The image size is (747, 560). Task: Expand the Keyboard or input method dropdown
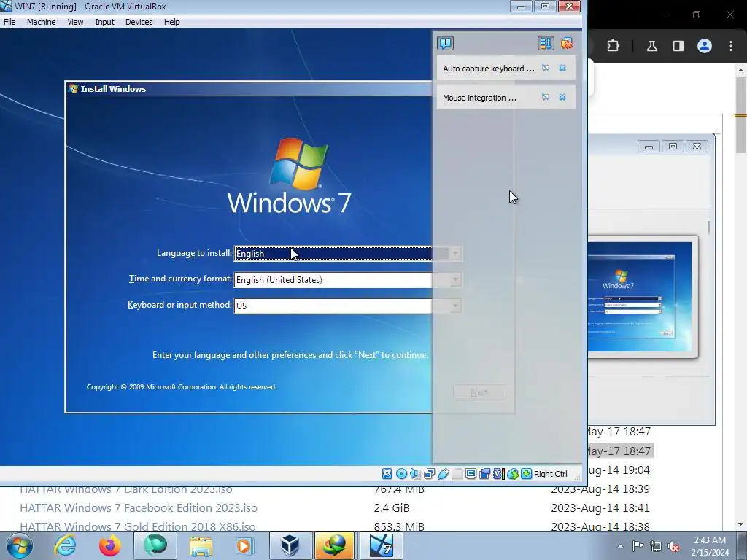click(455, 306)
